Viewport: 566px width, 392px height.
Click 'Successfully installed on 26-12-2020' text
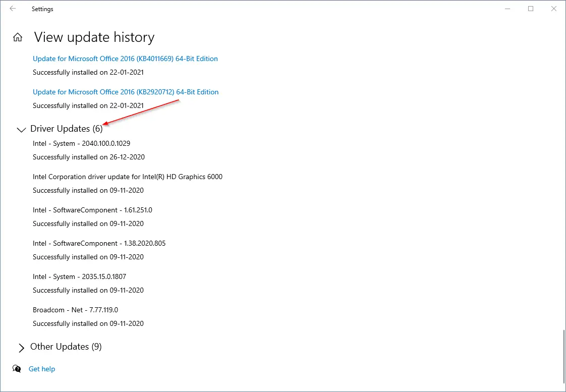89,157
